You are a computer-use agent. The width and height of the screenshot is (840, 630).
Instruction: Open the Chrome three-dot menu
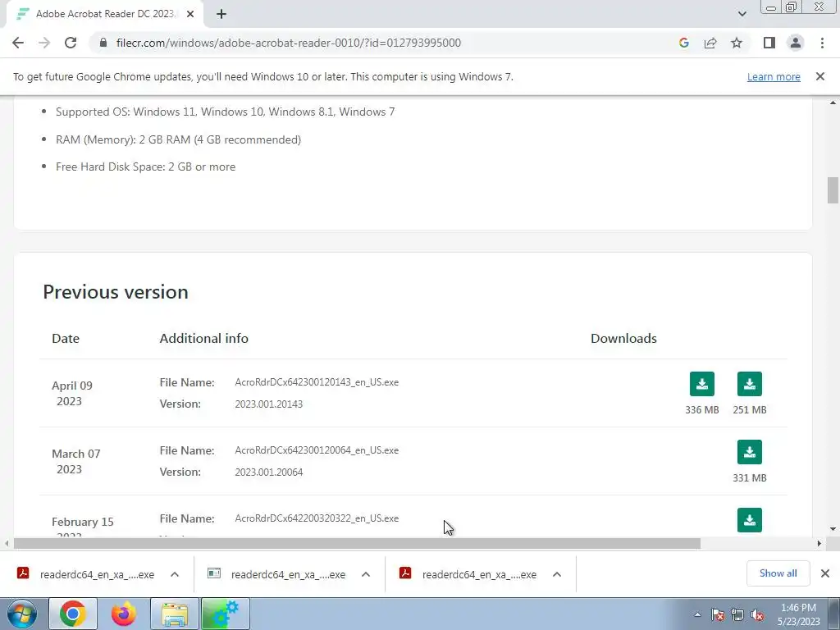click(x=822, y=43)
